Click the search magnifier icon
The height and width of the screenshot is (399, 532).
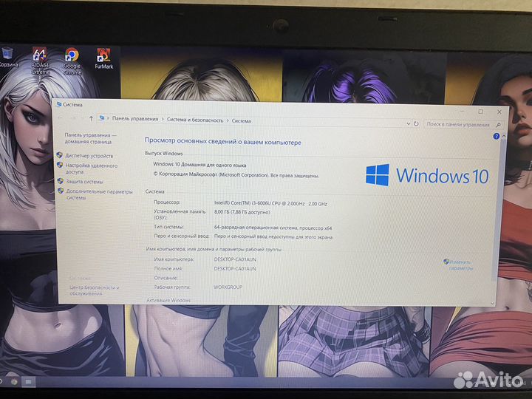tap(498, 125)
